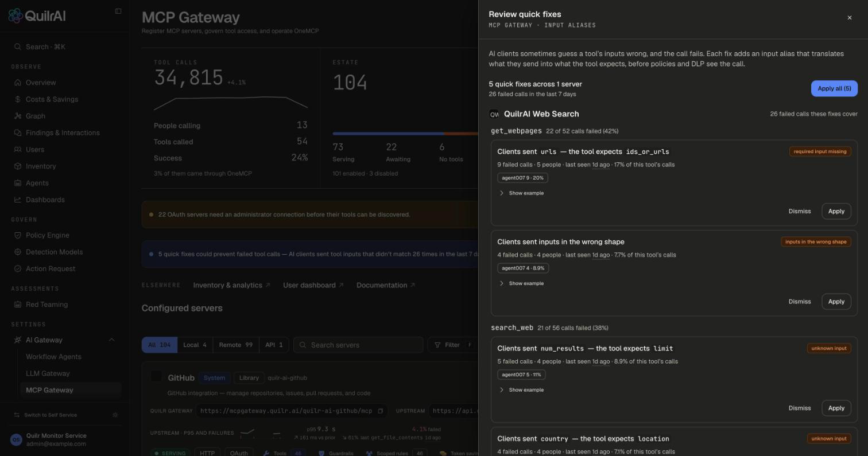The width and height of the screenshot is (868, 456).
Task: Click the agent007 4 · 8.9% chip
Action: (523, 268)
